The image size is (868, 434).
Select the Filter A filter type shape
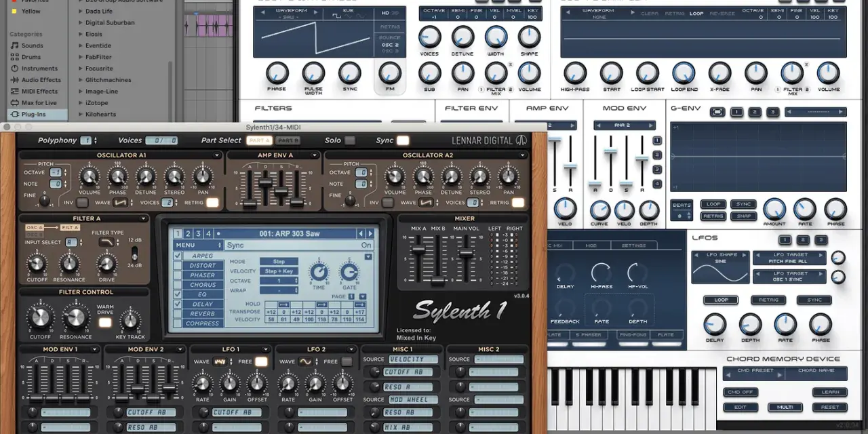106,242
